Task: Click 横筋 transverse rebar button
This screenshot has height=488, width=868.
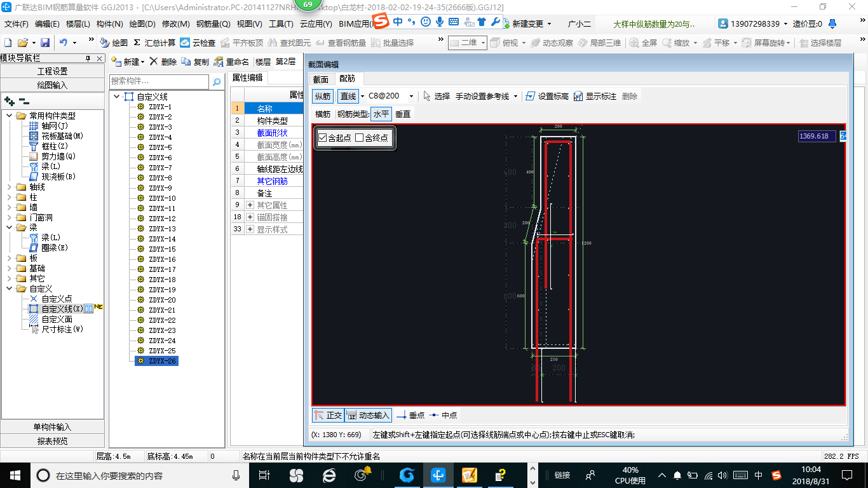Action: click(x=323, y=114)
